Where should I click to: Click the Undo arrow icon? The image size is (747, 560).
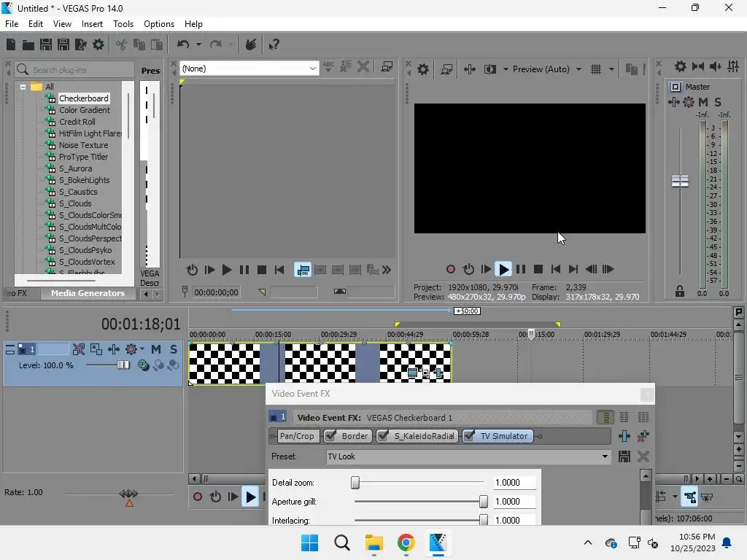(x=183, y=44)
